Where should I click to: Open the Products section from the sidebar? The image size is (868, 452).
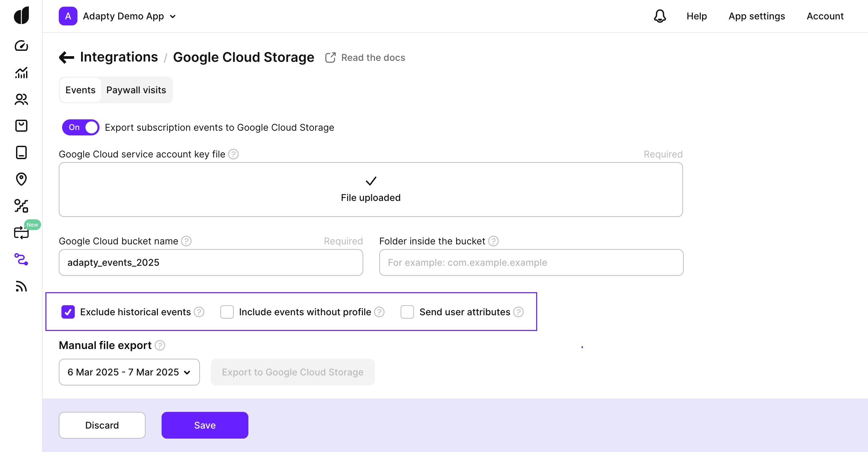(21, 125)
